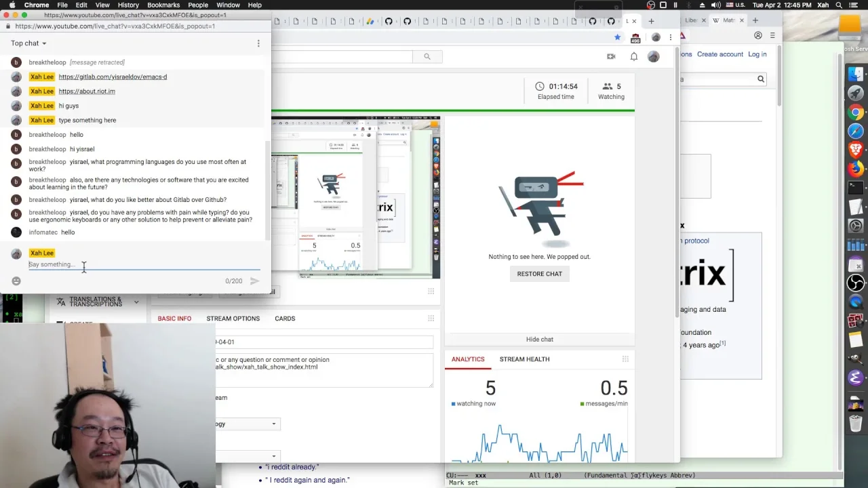The width and height of the screenshot is (868, 488).
Task: Open the live chat options three-dot menu
Action: (258, 43)
